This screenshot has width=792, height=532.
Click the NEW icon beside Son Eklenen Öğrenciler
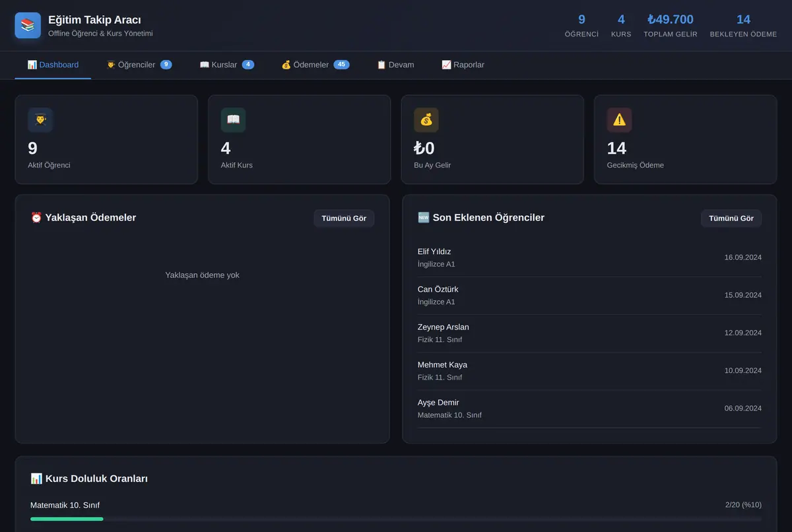click(424, 218)
